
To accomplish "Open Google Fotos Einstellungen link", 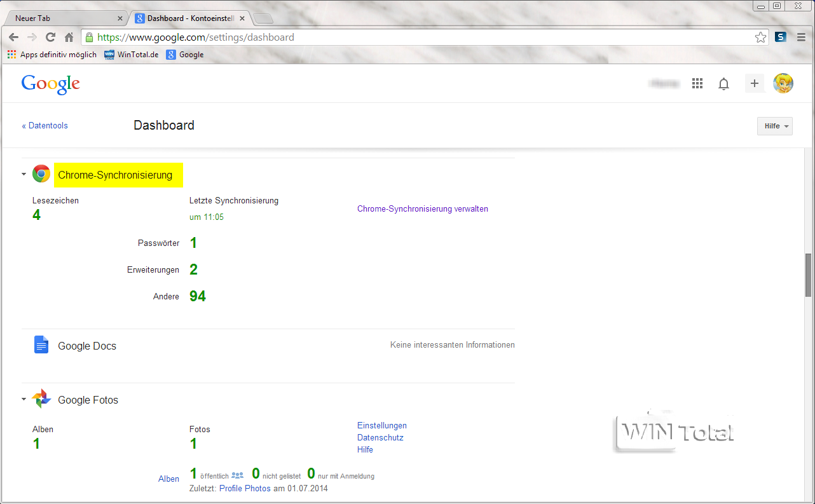I will point(382,425).
